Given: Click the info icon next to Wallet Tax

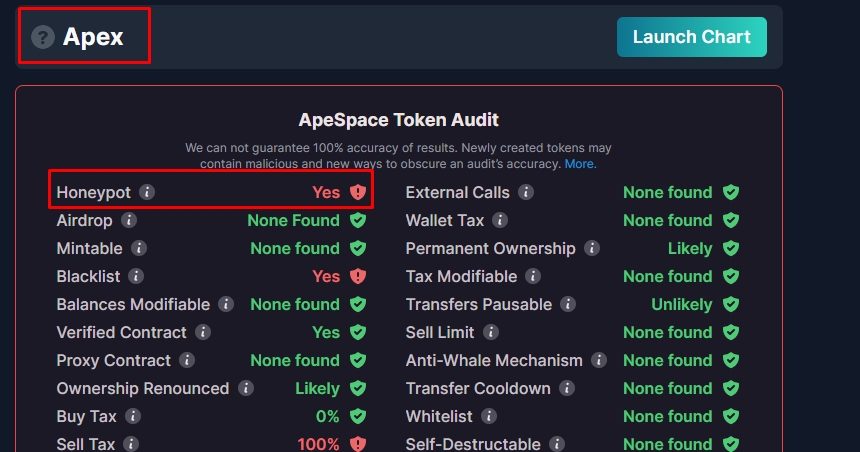Looking at the screenshot, I should pos(499,220).
